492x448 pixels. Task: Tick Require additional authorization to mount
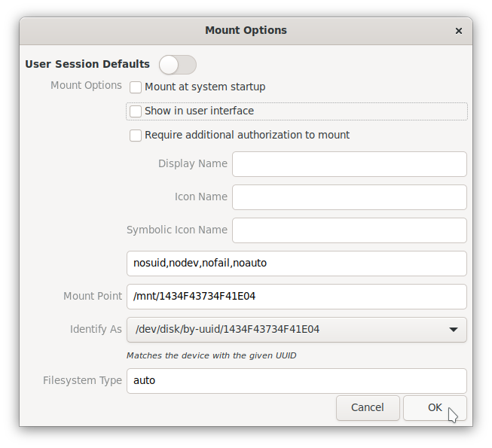tap(136, 136)
